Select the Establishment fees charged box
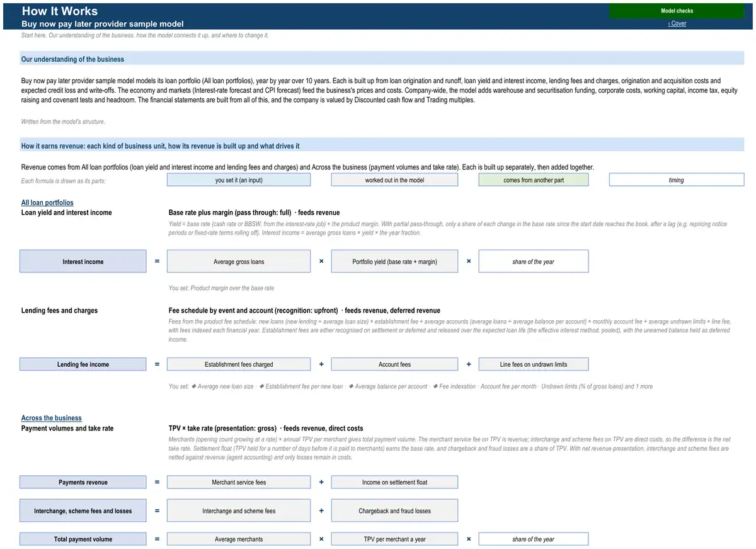This screenshot has height=549, width=756. [x=239, y=364]
